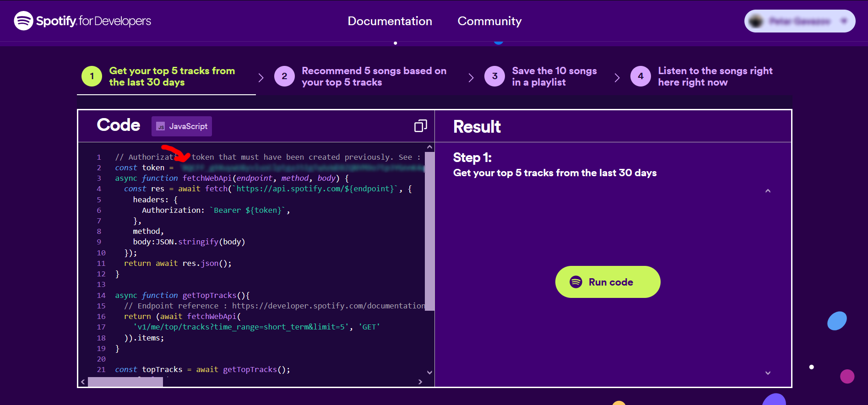The image size is (868, 405).
Task: Click the 'Authorization: `Bearer ${token}`' line
Action: [216, 210]
